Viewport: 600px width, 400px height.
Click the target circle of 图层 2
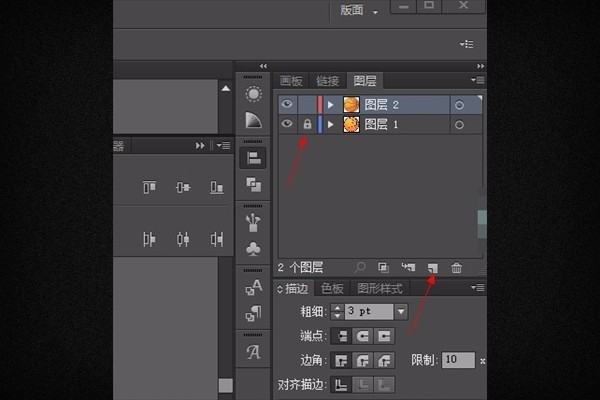click(459, 105)
